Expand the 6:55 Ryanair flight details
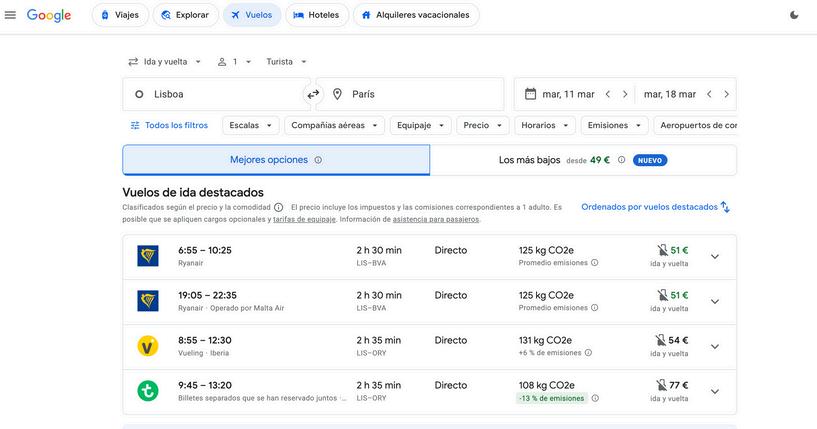Screen dimensions: 817x429 (x=714, y=257)
